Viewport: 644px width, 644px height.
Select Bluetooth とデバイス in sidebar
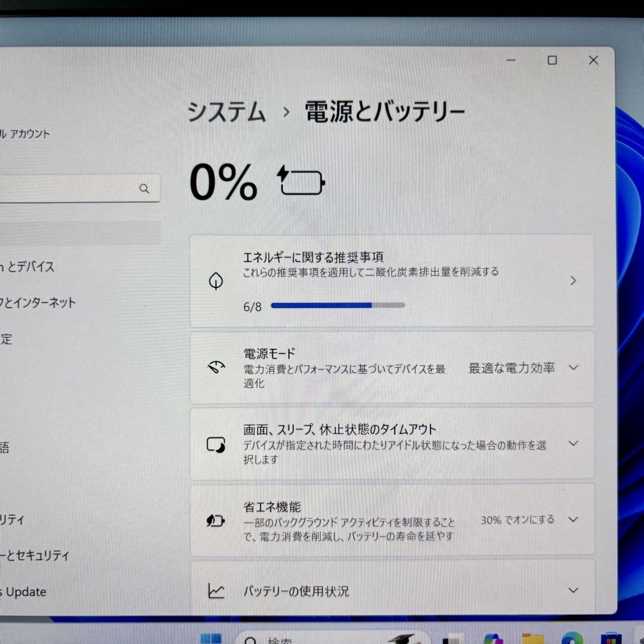(27, 267)
